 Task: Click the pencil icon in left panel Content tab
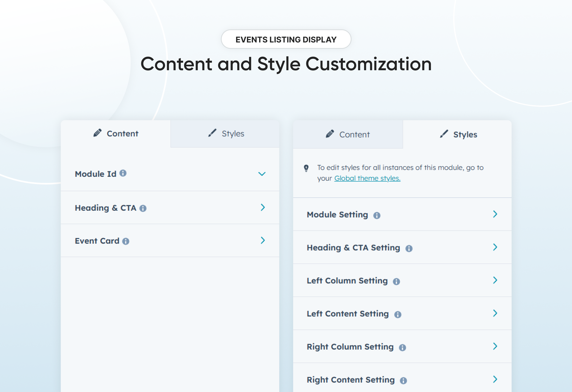tap(98, 133)
